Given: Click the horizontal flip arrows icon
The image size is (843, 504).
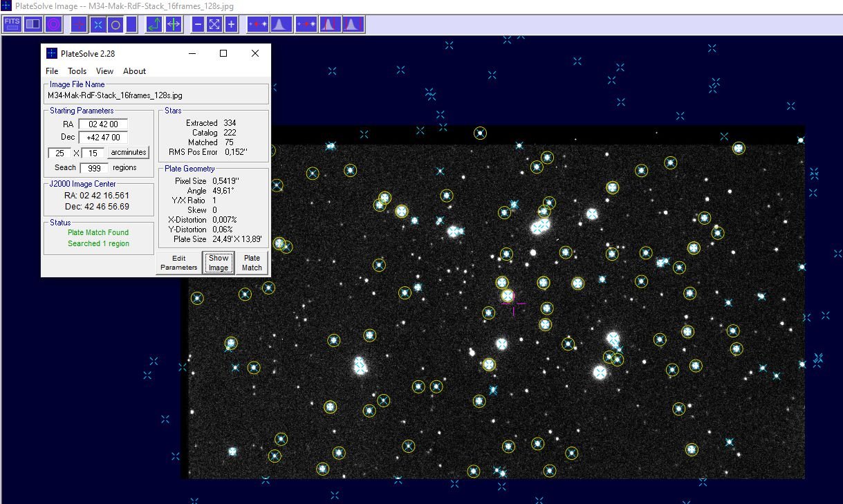Looking at the screenshot, I should click(x=174, y=24).
